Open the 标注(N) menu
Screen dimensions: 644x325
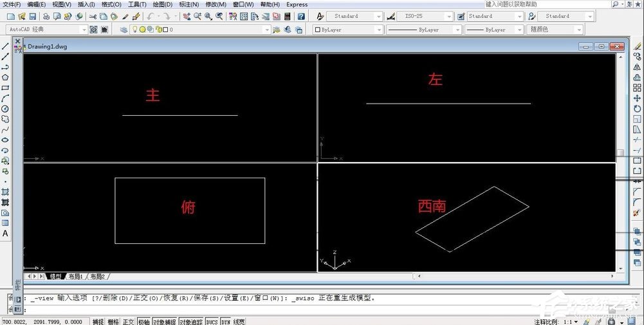click(189, 5)
